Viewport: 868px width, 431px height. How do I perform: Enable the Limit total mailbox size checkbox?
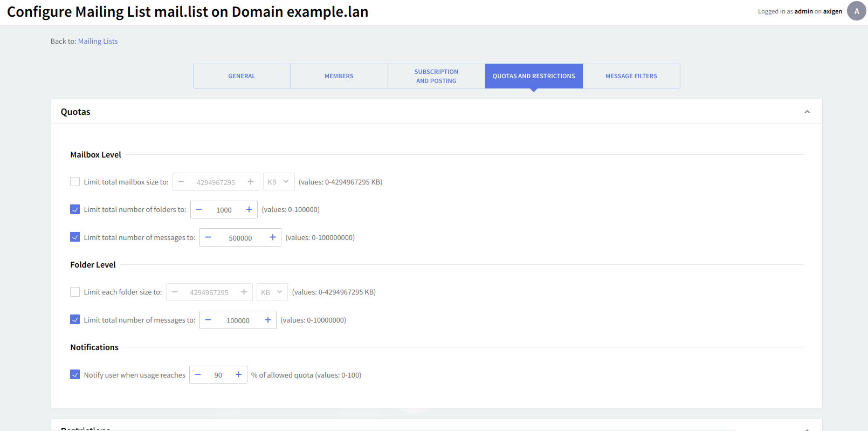[x=75, y=182]
